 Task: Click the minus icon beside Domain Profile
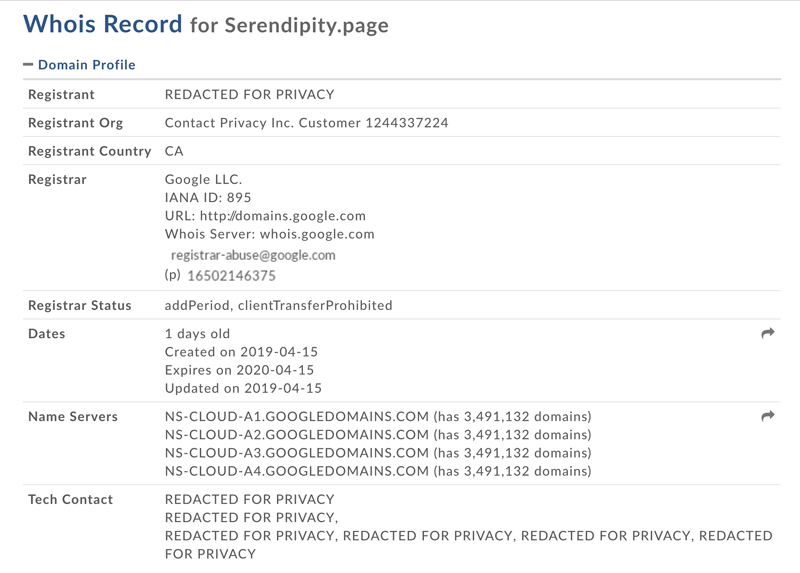28,64
